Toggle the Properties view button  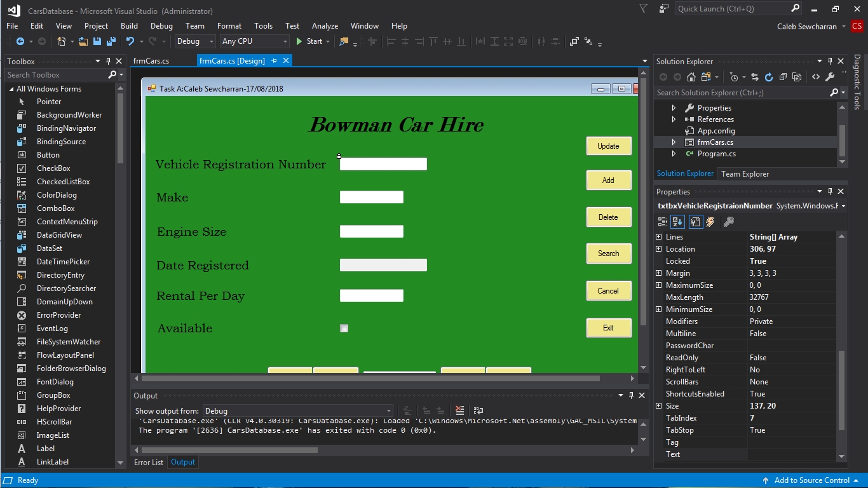pyautogui.click(x=695, y=222)
